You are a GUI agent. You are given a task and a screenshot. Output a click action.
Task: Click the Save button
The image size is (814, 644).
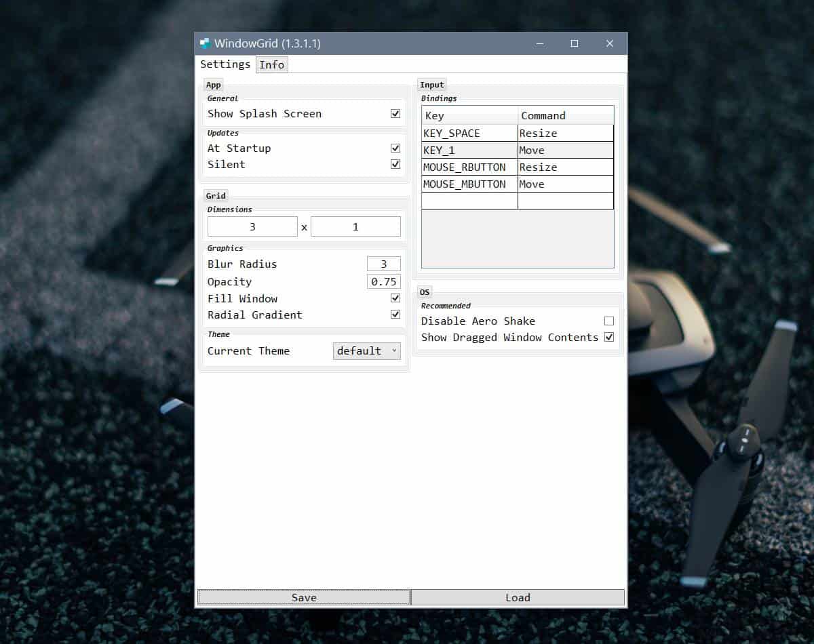[303, 597]
